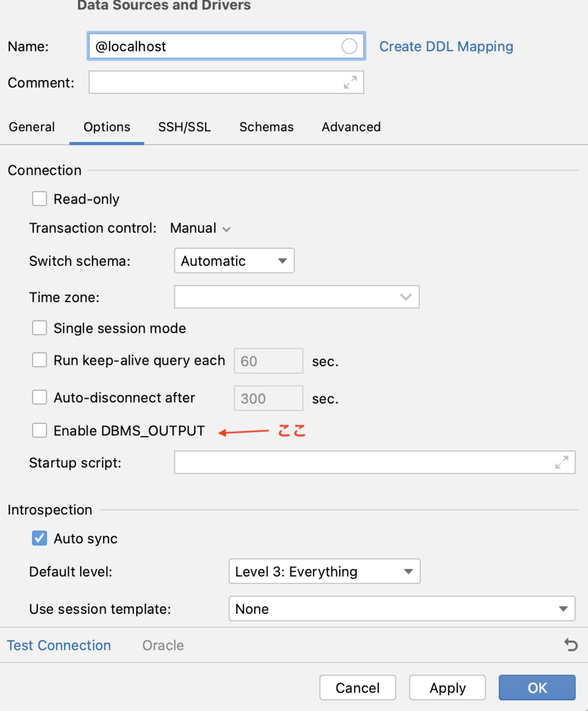The height and width of the screenshot is (711, 588).
Task: Open the Advanced tab
Action: click(x=351, y=127)
